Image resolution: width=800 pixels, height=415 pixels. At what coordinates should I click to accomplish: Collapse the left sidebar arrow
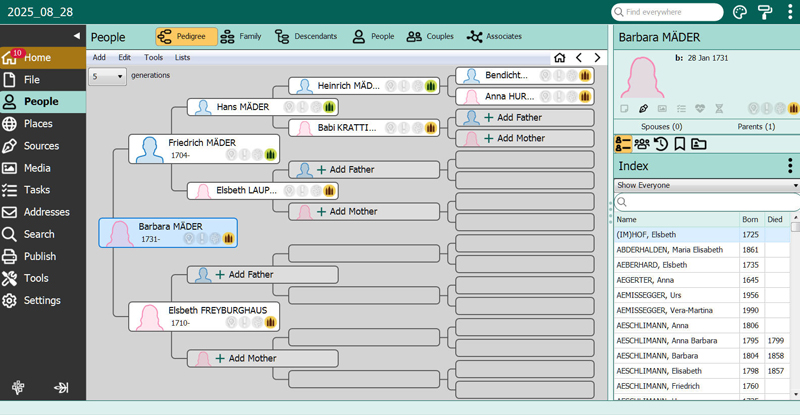coord(77,36)
